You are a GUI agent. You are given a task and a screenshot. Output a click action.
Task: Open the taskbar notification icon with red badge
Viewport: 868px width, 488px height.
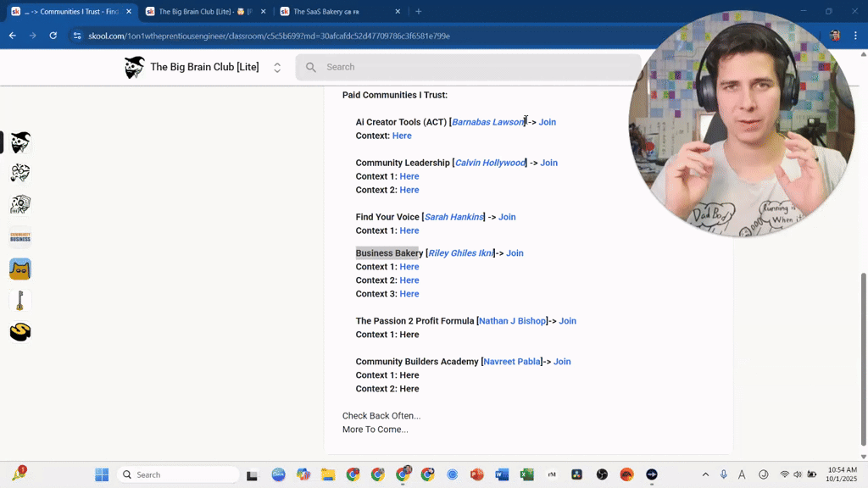tap(19, 474)
